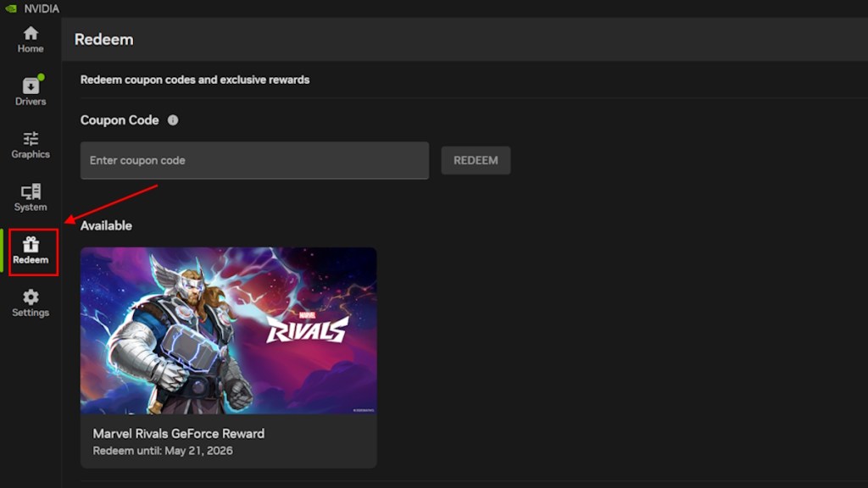This screenshot has height=488, width=868.
Task: Select the Marvel Rivals reward thumbnail
Action: pyautogui.click(x=228, y=330)
